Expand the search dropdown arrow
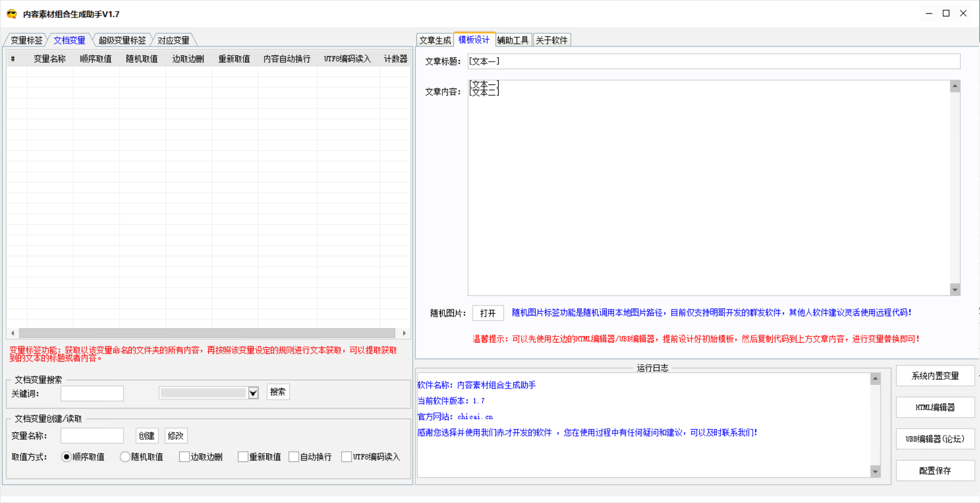The image size is (980, 503). [x=253, y=393]
